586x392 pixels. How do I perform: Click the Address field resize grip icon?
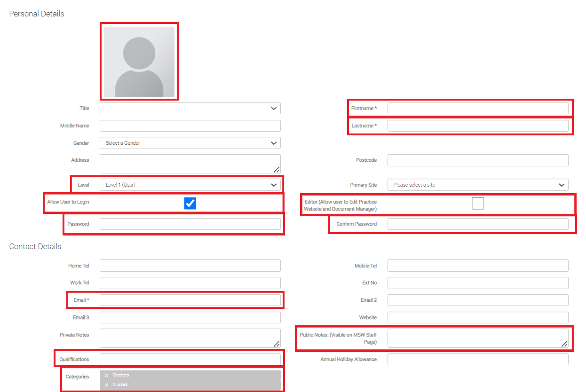click(277, 169)
